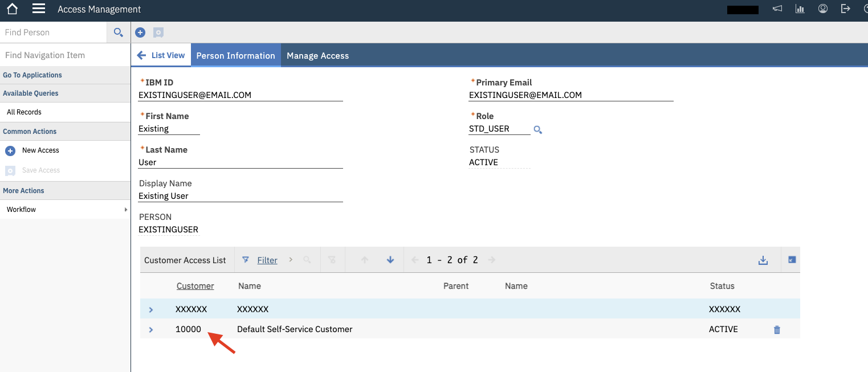This screenshot has width=868, height=372.
Task: Open the reports bar chart icon
Action: (x=800, y=9)
